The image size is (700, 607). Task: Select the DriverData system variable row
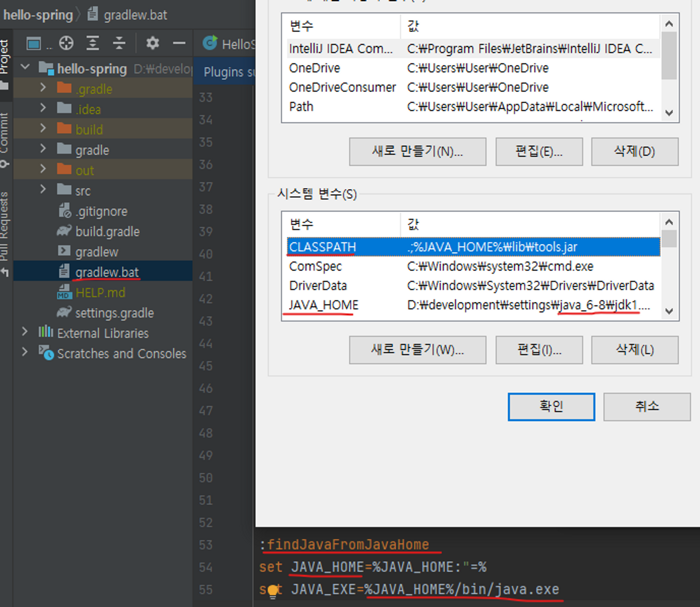(x=473, y=285)
